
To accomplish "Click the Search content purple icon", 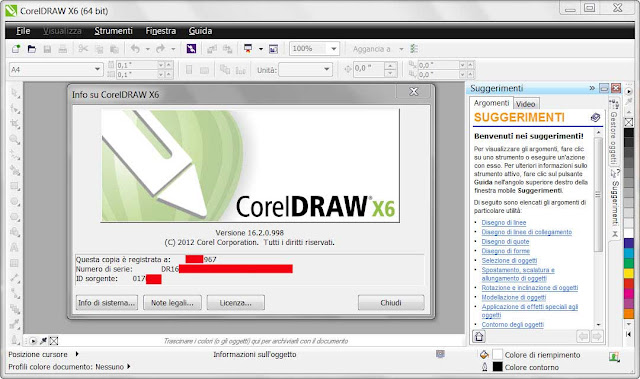I will pos(191,49).
